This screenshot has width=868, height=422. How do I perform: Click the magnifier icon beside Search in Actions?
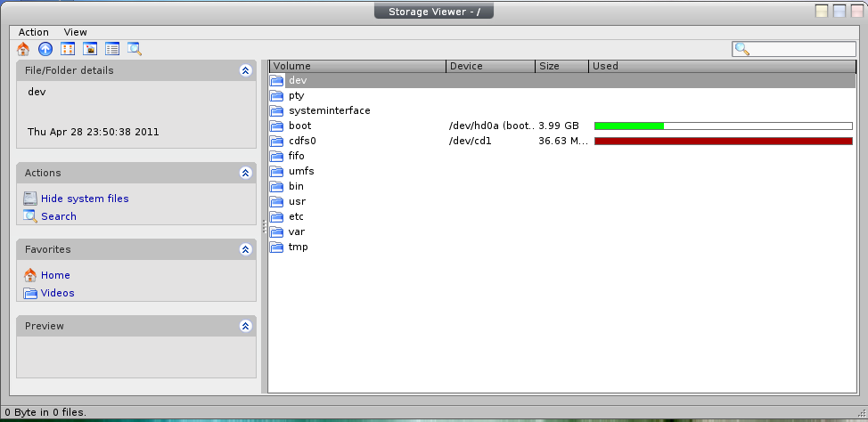click(30, 216)
